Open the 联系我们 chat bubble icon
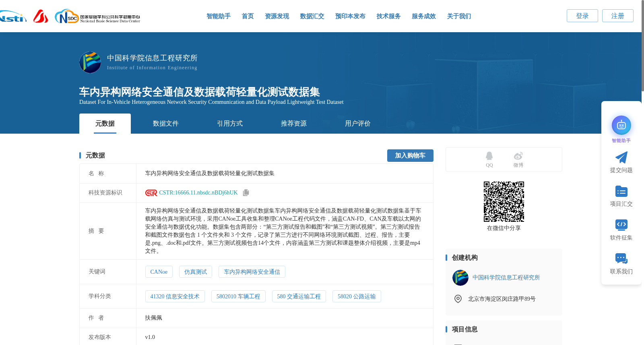The height and width of the screenshot is (345, 644). (621, 258)
